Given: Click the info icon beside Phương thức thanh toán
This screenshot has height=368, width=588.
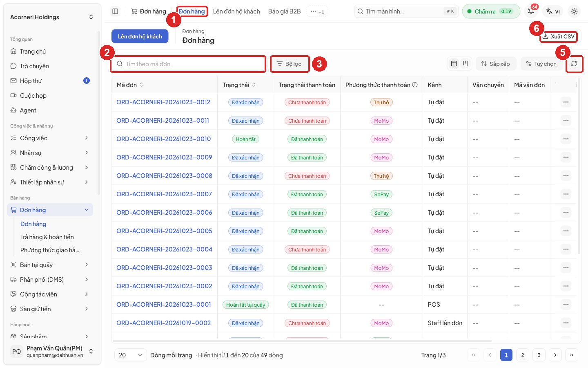Looking at the screenshot, I should tap(415, 85).
